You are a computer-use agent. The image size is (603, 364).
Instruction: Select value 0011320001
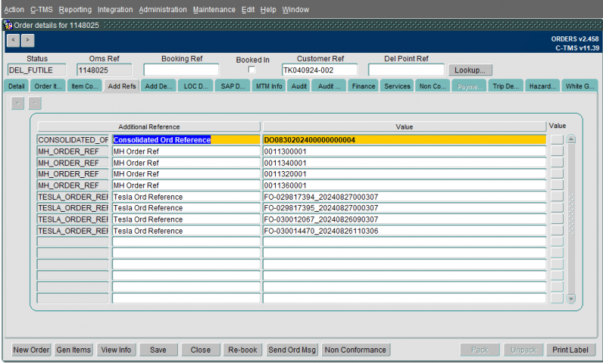[x=404, y=174]
